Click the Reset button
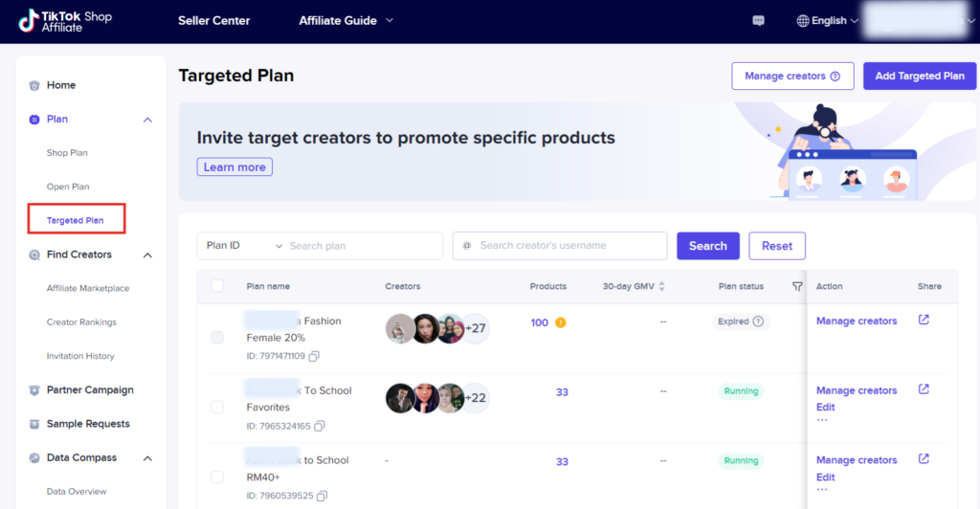The image size is (980, 509). 777,246
